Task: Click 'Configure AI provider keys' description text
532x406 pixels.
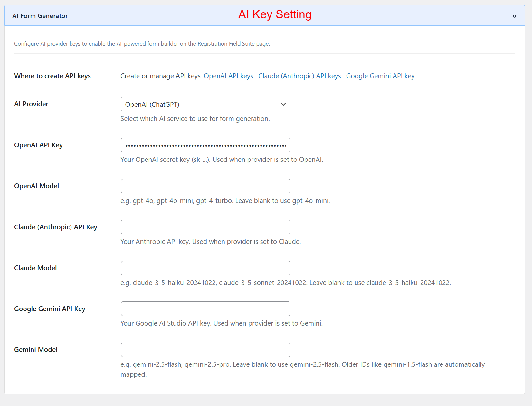Action: coord(142,44)
